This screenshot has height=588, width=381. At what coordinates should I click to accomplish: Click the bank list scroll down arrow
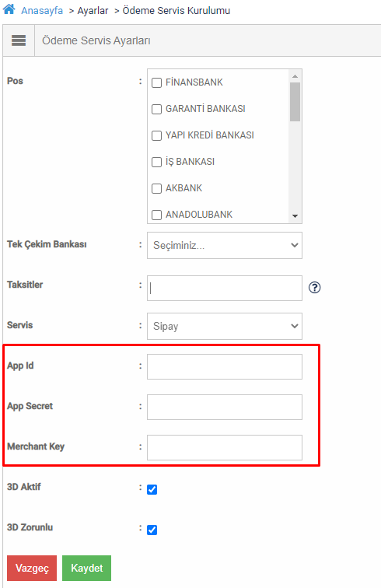(x=295, y=216)
